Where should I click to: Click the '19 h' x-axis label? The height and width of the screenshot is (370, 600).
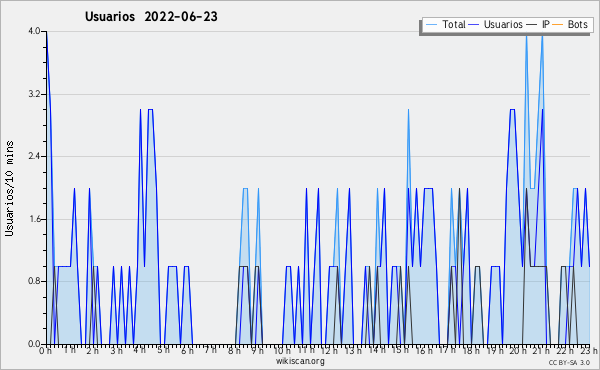(x=496, y=350)
